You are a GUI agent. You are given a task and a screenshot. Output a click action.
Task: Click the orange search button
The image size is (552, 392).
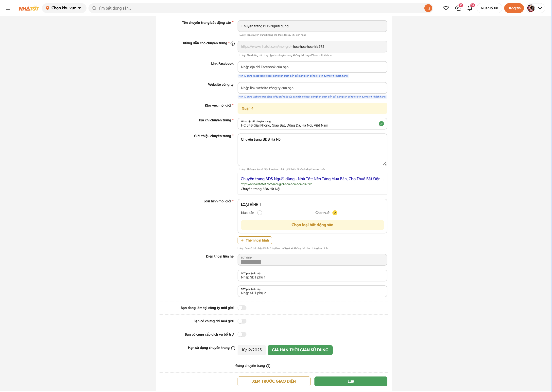428,8
